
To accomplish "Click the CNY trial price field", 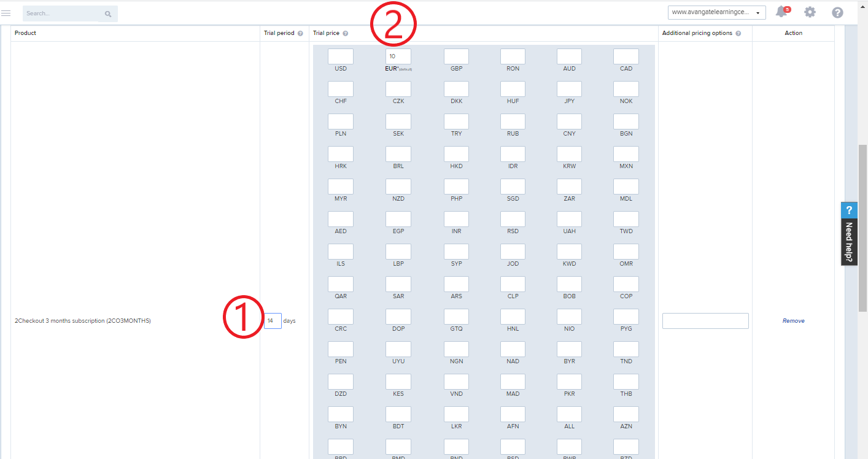I will [570, 121].
